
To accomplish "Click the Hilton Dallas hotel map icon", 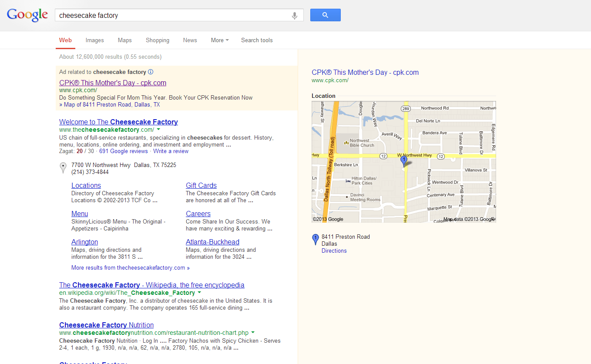I will point(347,180).
